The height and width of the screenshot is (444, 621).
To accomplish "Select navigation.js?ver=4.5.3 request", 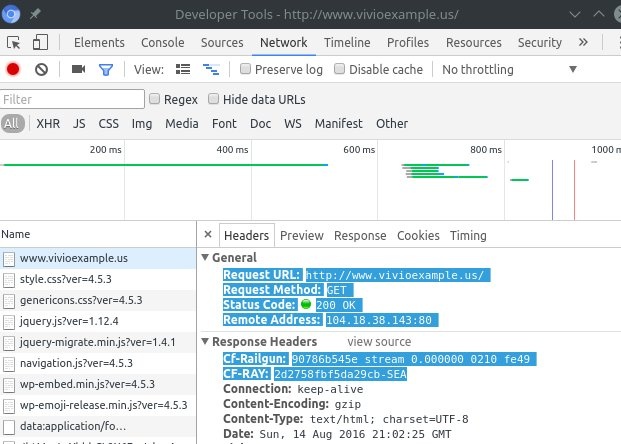I will point(98,363).
